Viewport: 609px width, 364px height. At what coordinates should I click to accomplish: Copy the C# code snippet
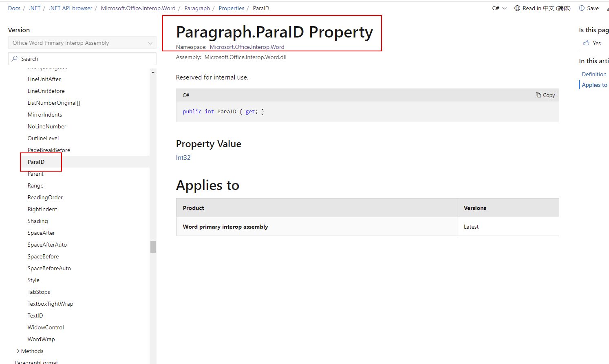(x=545, y=95)
